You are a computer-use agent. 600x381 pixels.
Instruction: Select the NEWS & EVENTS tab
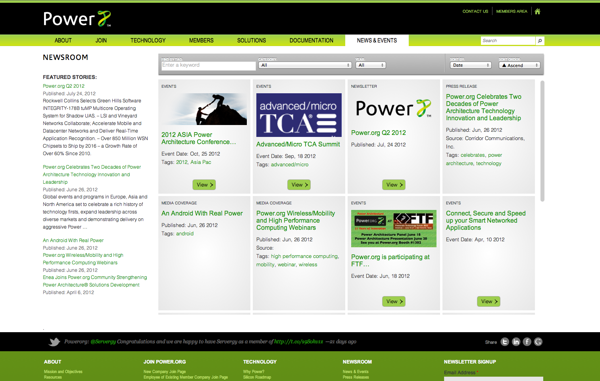pyautogui.click(x=377, y=40)
